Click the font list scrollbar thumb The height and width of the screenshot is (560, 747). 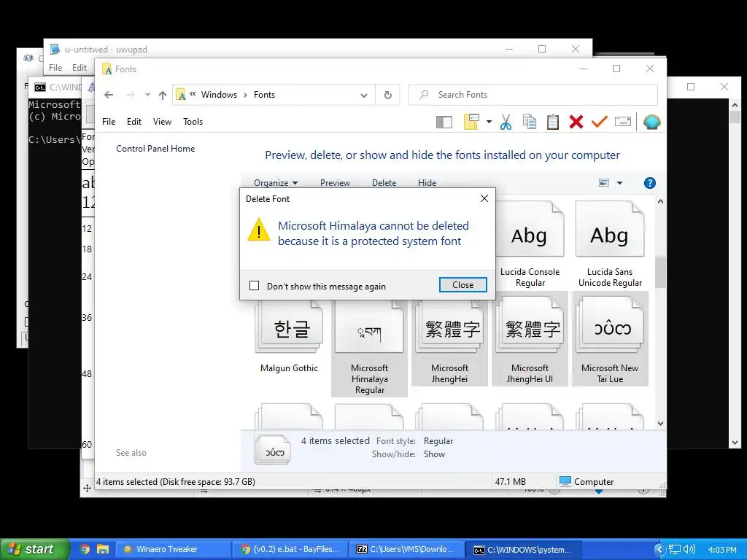660,273
